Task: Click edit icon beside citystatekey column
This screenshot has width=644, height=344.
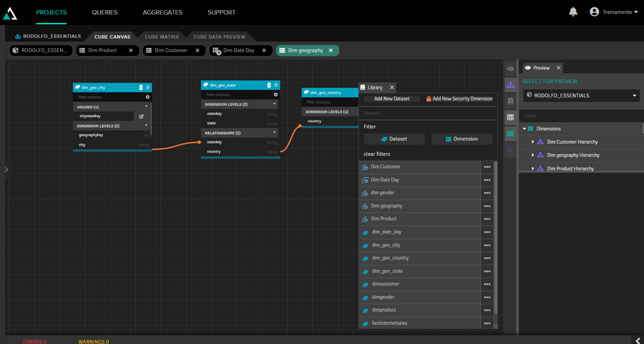Action: click(141, 116)
